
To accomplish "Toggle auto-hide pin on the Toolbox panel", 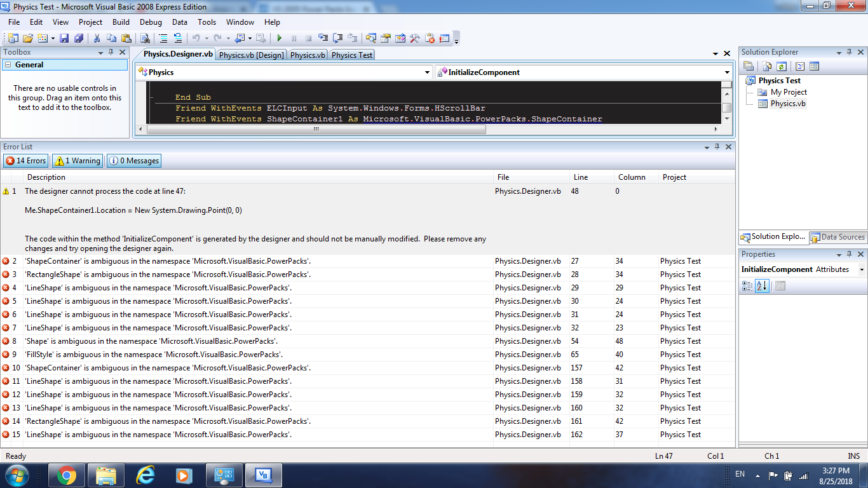I will 111,52.
